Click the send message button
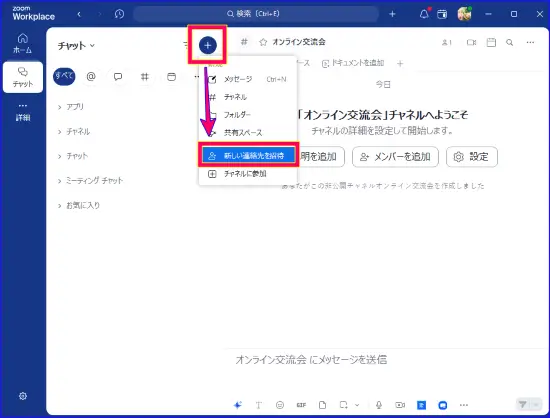Screen dimensions: 550x418 point(523,405)
